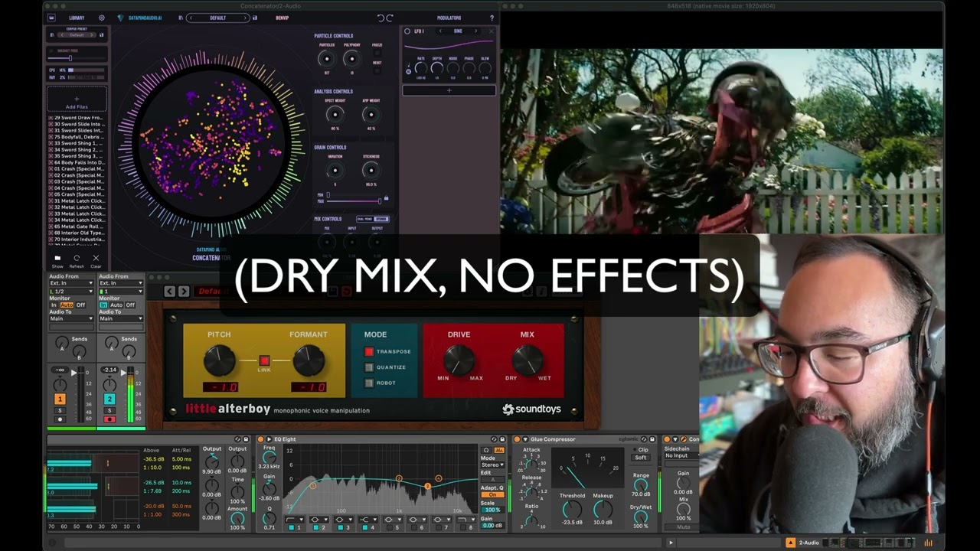980x551 pixels.
Task: Open EQ Eight Mode Stereo dropdown
Action: pyautogui.click(x=492, y=465)
